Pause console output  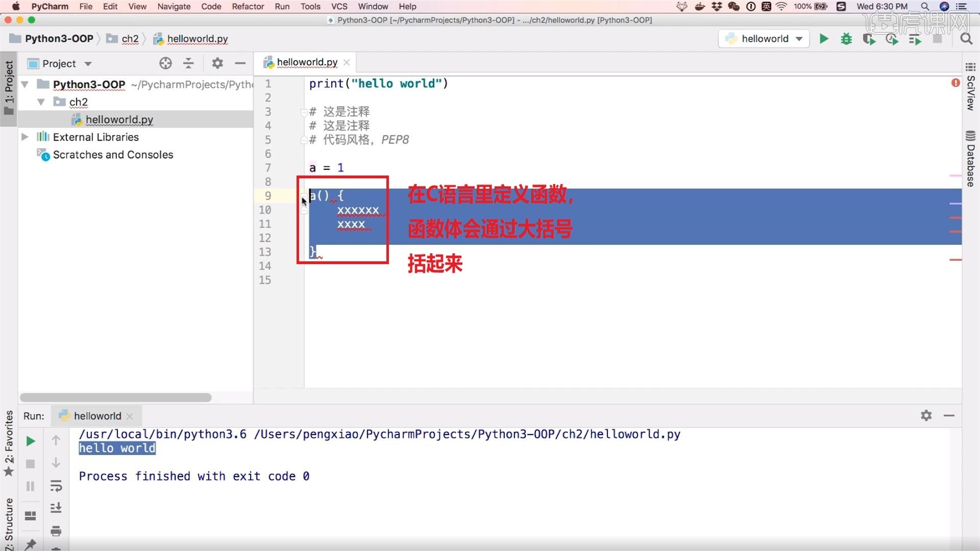[30, 486]
